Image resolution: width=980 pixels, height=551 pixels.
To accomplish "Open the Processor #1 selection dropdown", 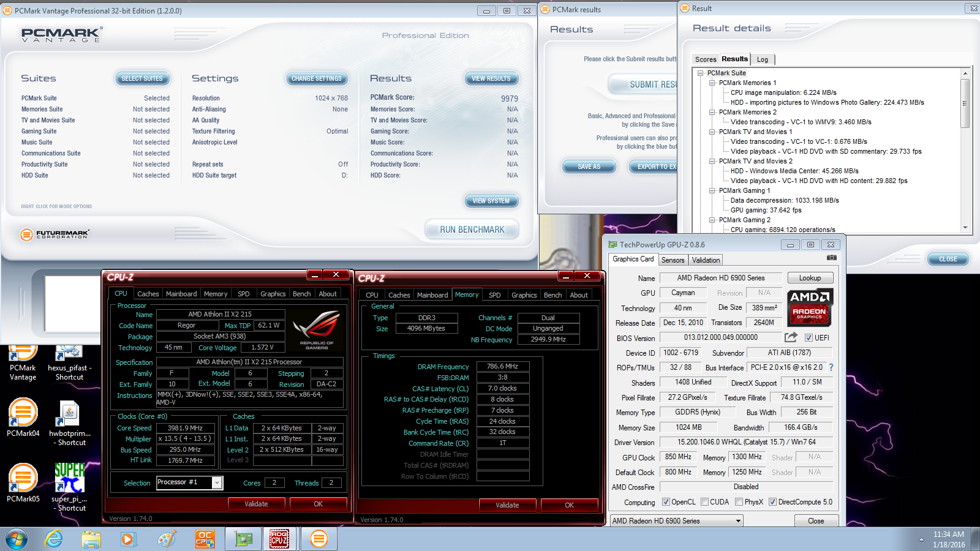I will tap(216, 483).
